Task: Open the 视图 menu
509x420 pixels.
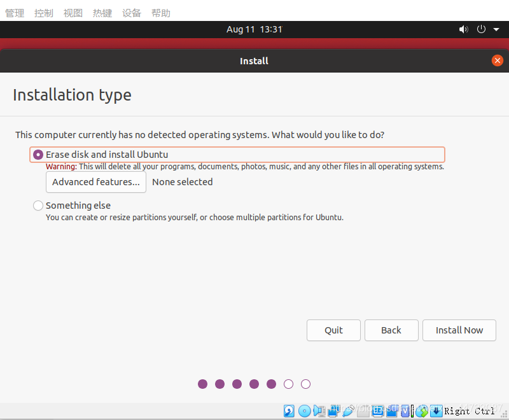Action: 73,13
